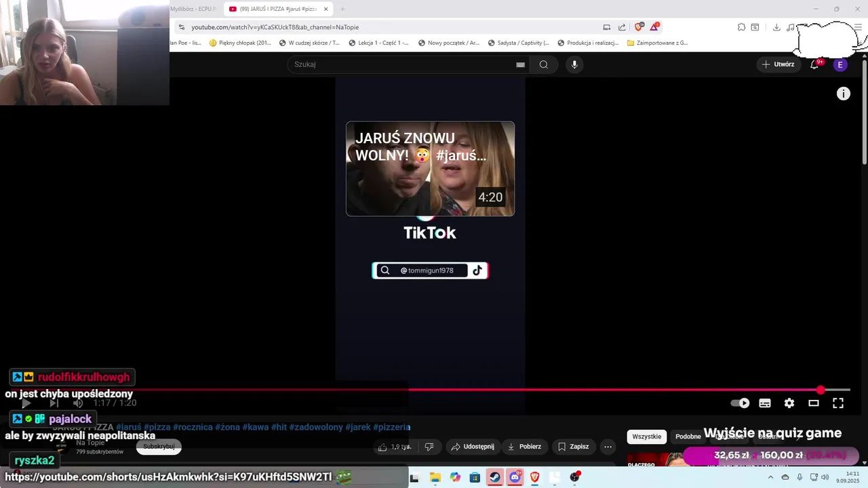Open the media control music note icon

(x=791, y=27)
